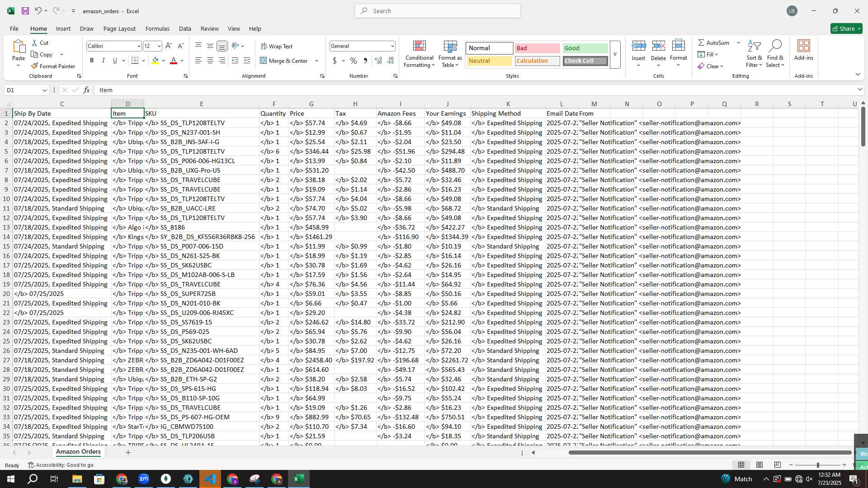
Task: Undo the last action
Action: pyautogui.click(x=38, y=11)
